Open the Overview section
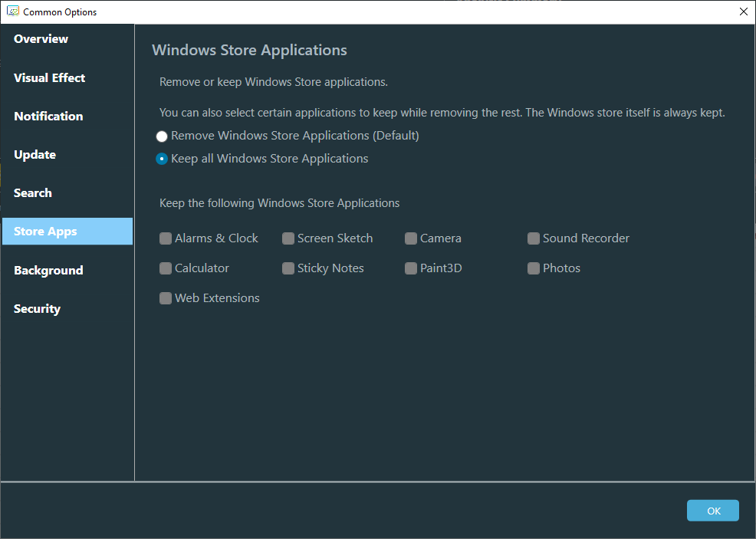The height and width of the screenshot is (539, 756). click(x=41, y=39)
